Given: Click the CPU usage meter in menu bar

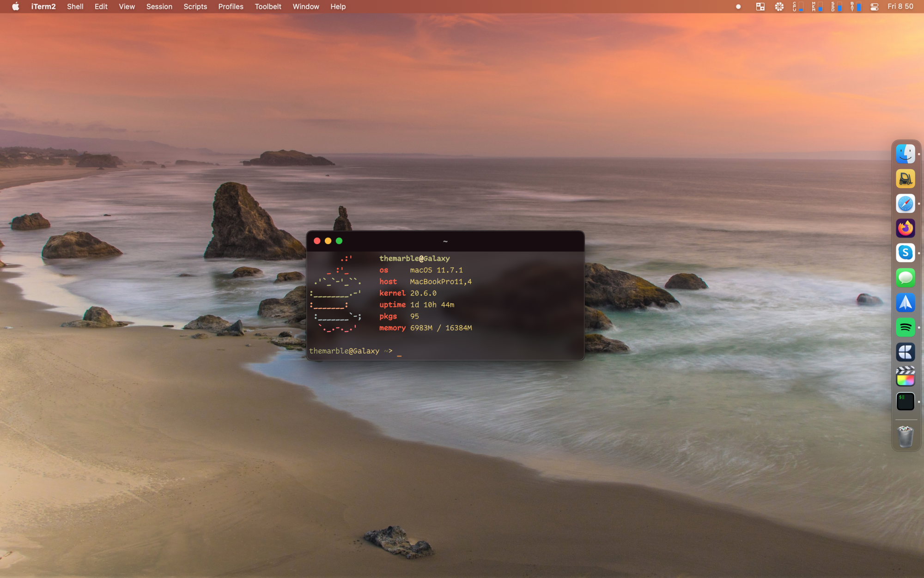Looking at the screenshot, I should (798, 6).
